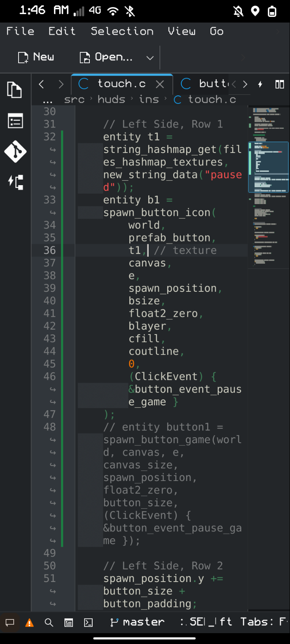Close the touch.c tab
Screen dimensions: 290x644
[160, 84]
